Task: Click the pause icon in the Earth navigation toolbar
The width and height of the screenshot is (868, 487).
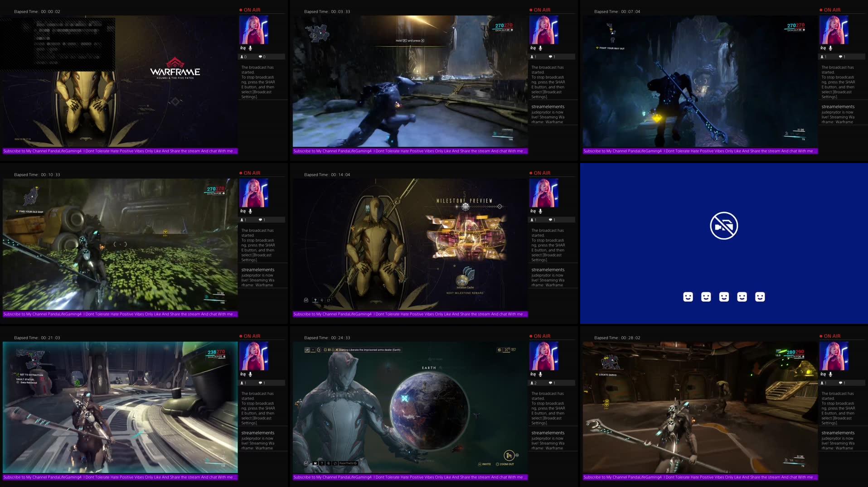Action: click(329, 350)
